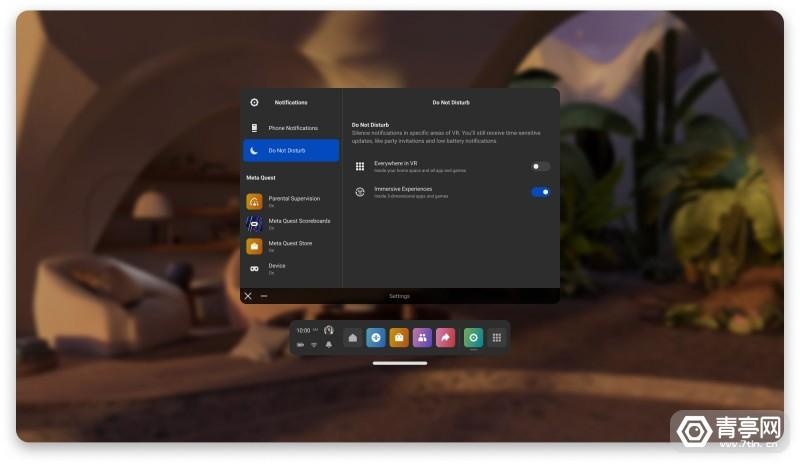Minimize the Settings window
This screenshot has height=464, width=800.
tap(264, 296)
